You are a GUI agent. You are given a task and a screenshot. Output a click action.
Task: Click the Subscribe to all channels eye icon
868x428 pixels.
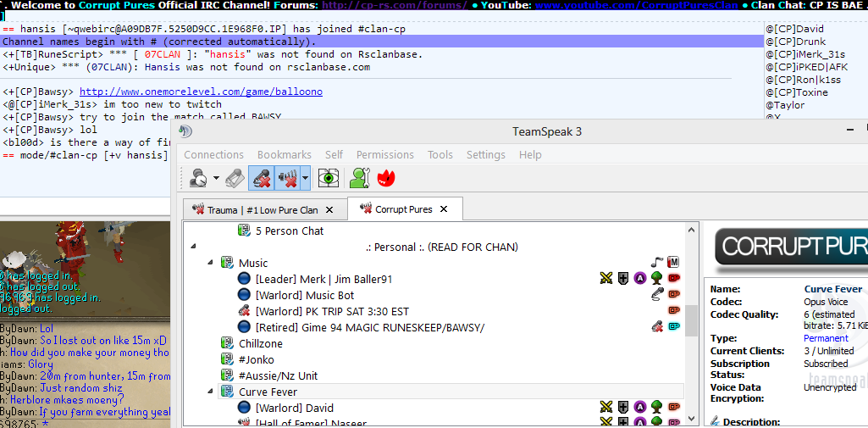(x=329, y=178)
